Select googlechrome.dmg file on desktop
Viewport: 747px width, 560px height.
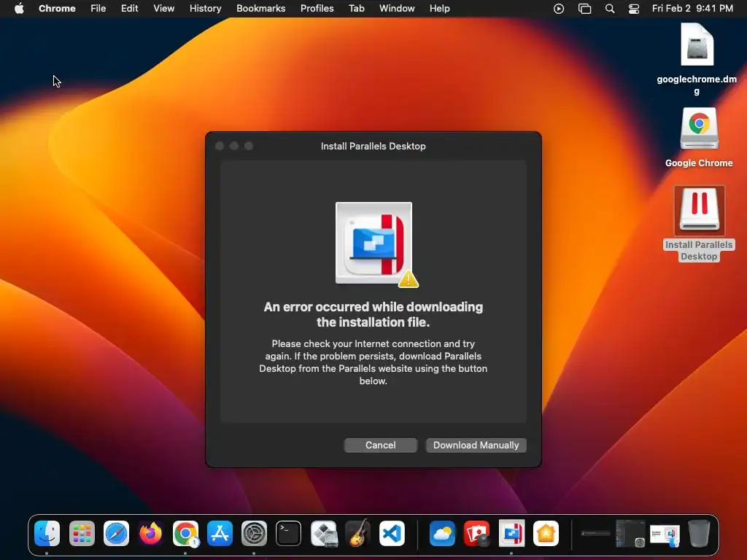click(697, 59)
